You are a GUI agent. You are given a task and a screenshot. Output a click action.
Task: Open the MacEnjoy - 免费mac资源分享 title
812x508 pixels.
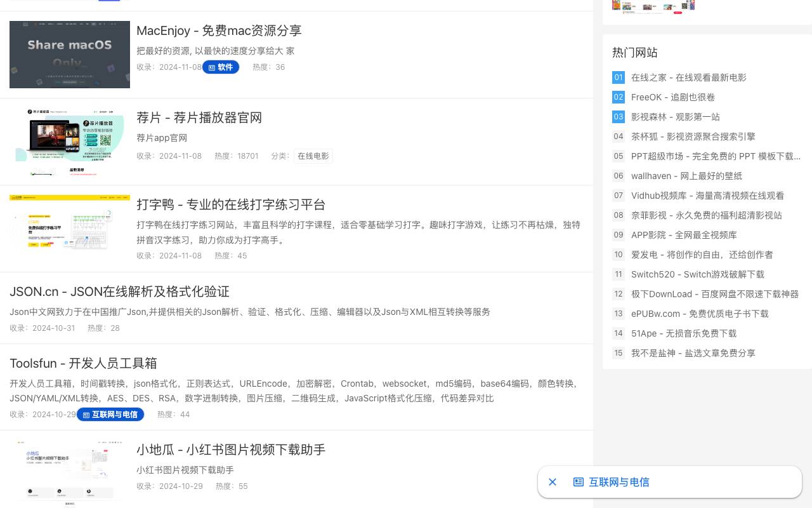pos(219,30)
